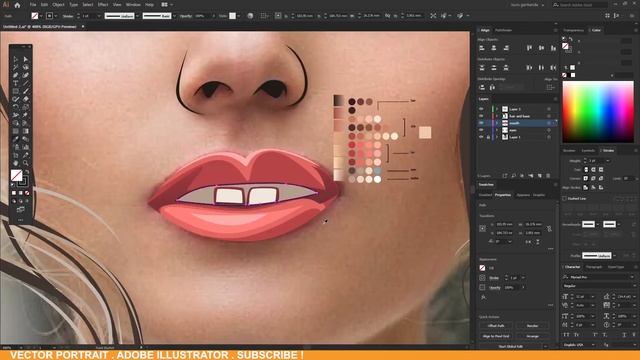Open the Object menu
The width and height of the screenshot is (640, 360).
[58, 5]
